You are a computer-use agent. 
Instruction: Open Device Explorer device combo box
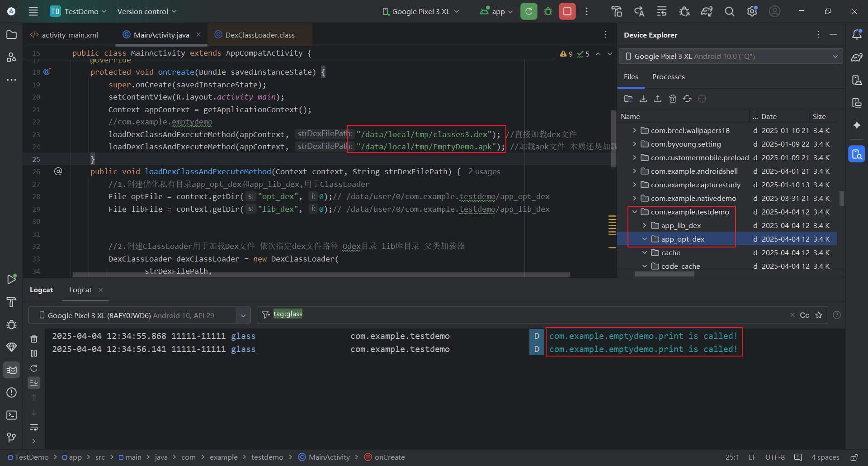pos(731,56)
